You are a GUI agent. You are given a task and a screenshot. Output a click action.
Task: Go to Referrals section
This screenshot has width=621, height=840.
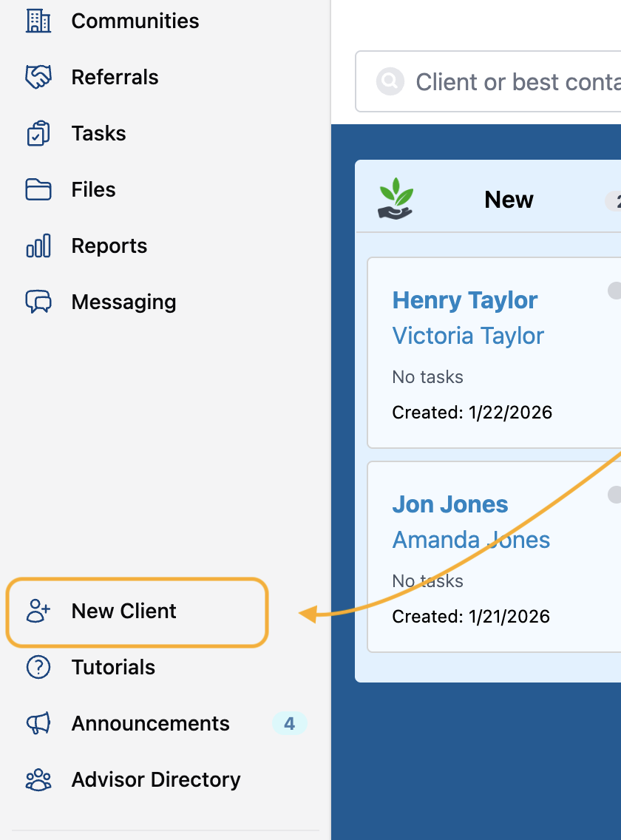click(x=115, y=77)
